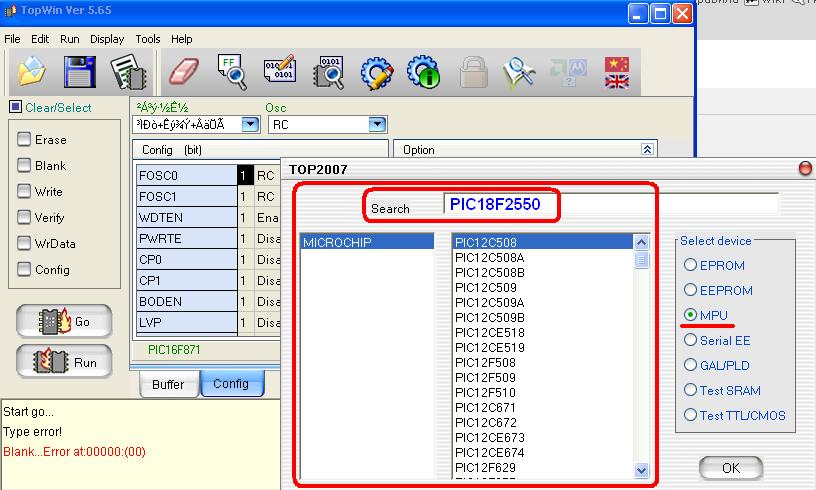The image size is (816, 490).
Task: Click the padlock icon
Action: 474,72
